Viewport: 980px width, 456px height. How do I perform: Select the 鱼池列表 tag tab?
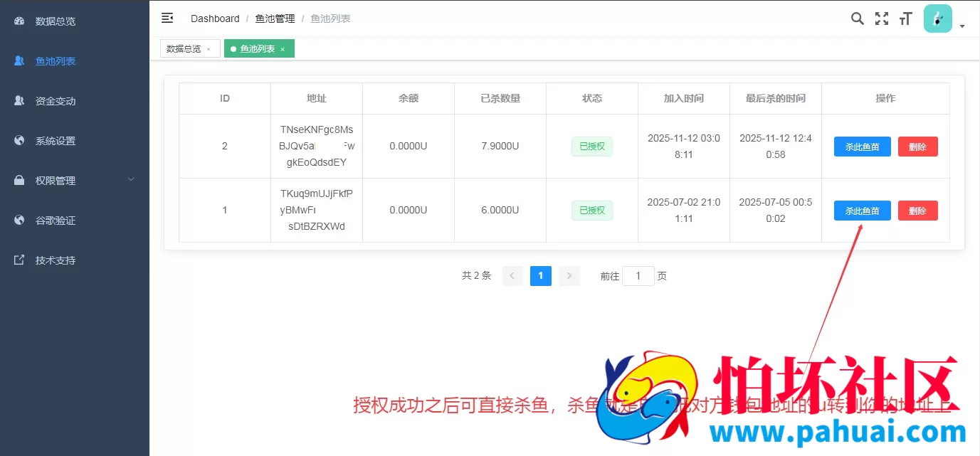(x=258, y=49)
